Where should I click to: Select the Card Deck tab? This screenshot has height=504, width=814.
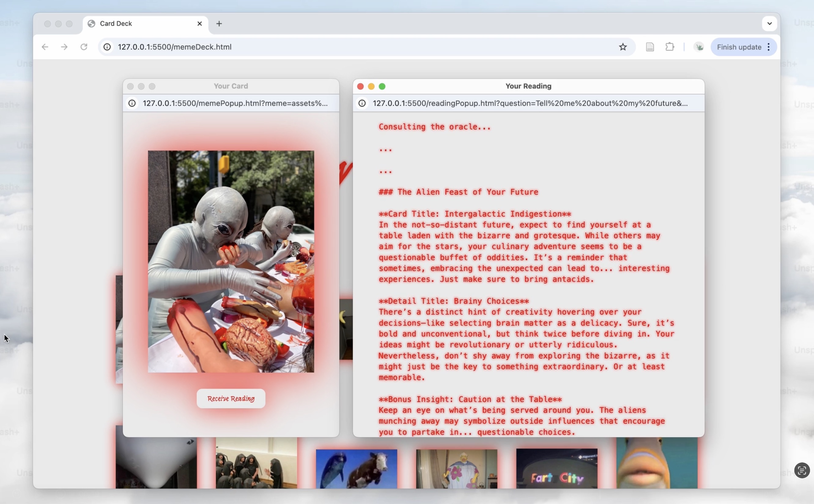[x=145, y=24]
